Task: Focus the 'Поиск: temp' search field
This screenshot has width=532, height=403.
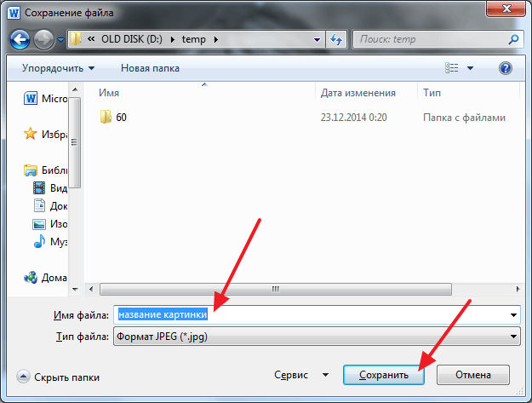Action: point(431,40)
